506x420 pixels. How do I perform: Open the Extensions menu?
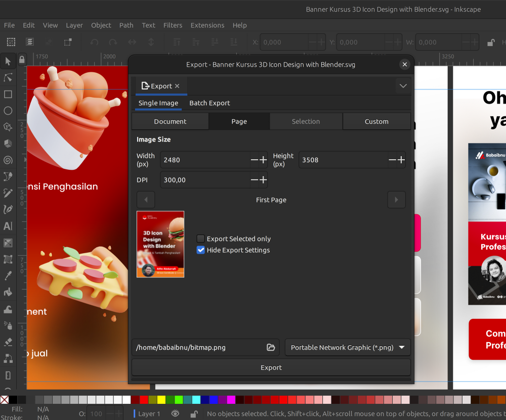(207, 25)
